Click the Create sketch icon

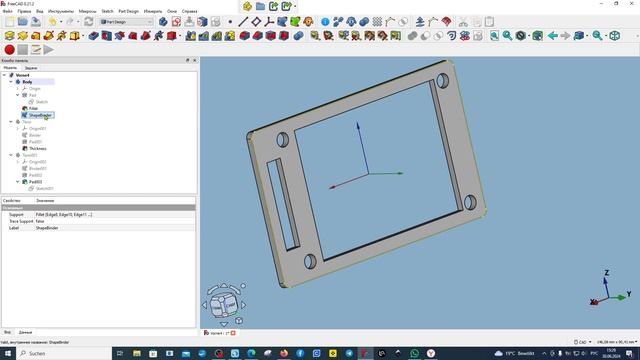coord(176,22)
